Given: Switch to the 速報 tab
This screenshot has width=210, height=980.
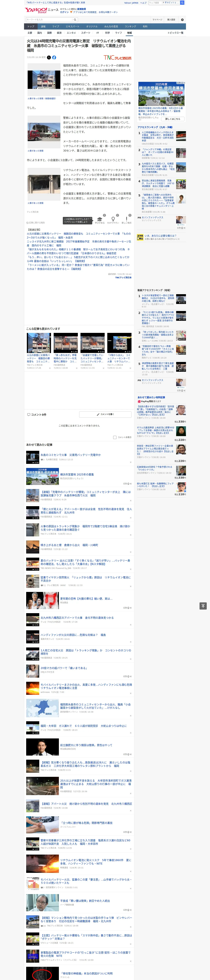Looking at the screenshot, I should [43, 27].
